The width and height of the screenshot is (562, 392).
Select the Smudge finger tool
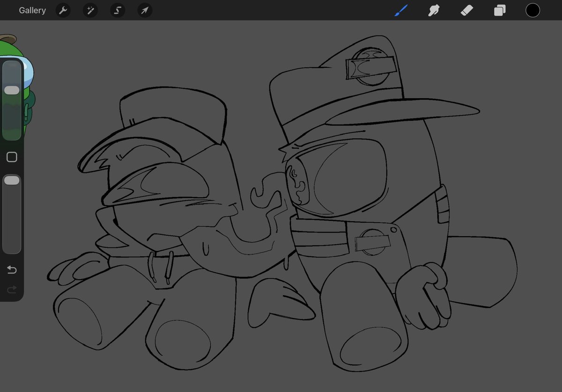point(434,10)
